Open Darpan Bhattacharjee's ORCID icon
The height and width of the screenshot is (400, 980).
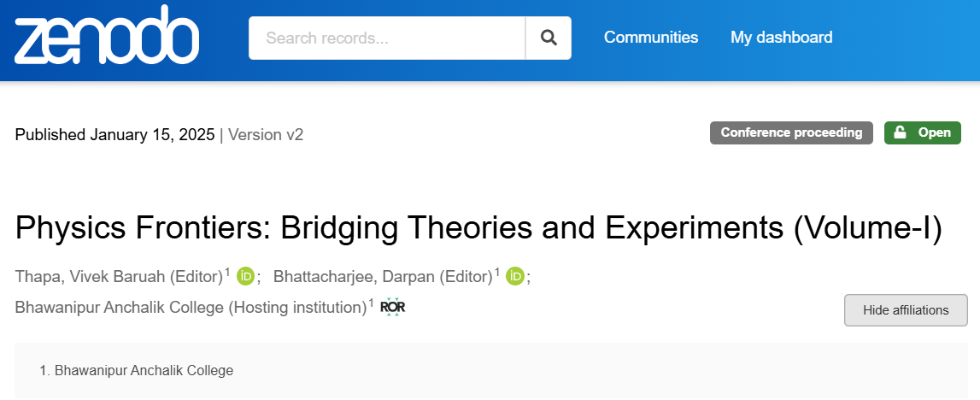coord(515,276)
